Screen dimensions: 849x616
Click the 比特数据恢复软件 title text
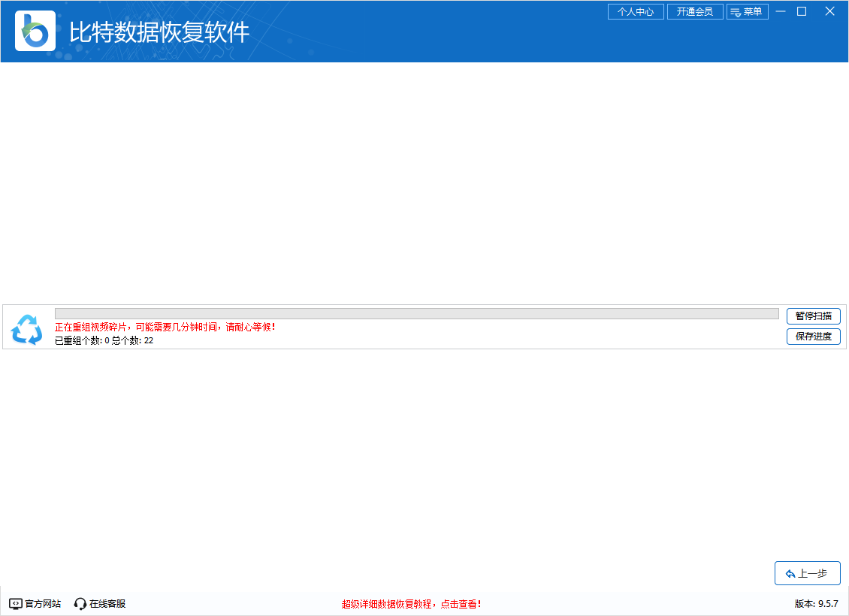click(x=159, y=32)
